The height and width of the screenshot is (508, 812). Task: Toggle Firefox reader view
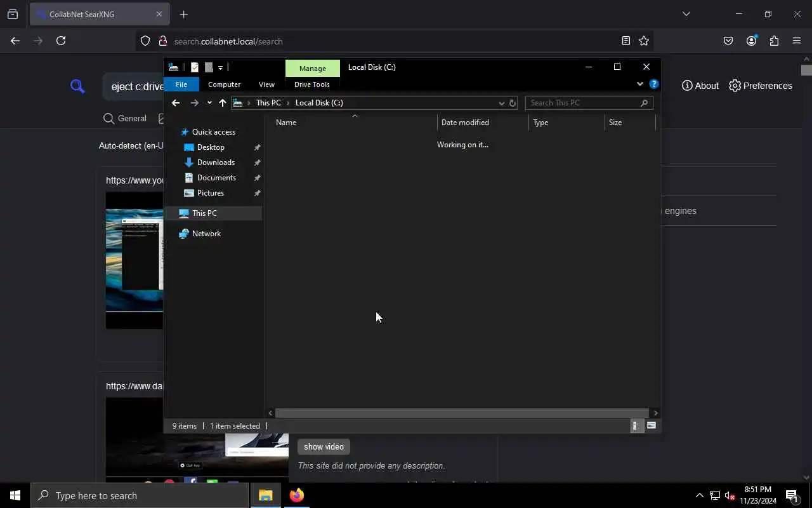626,41
